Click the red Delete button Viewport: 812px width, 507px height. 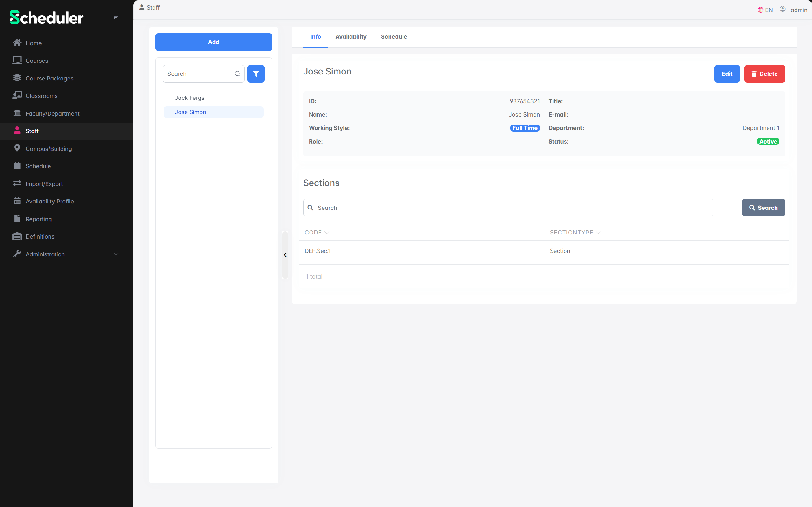(764, 74)
